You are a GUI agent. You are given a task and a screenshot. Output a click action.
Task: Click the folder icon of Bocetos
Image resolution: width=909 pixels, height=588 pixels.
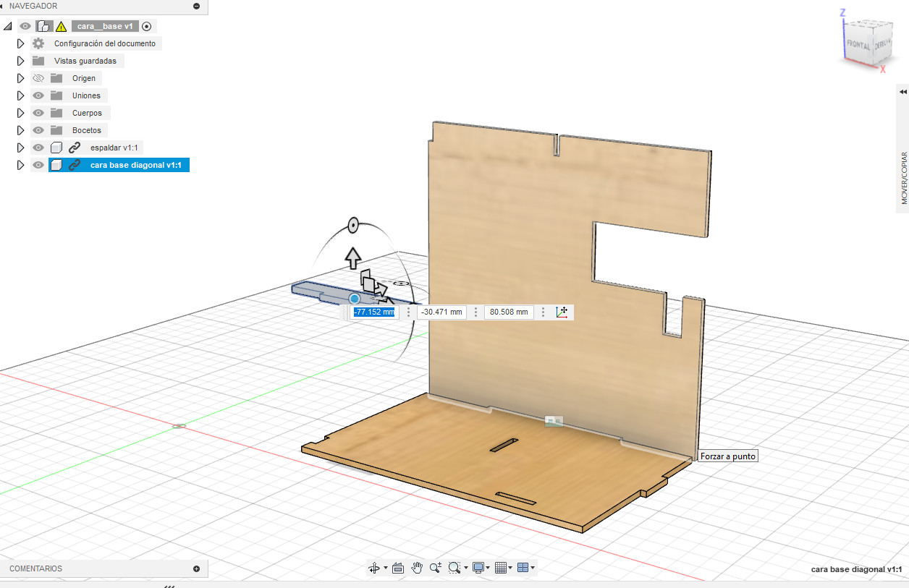coord(56,130)
